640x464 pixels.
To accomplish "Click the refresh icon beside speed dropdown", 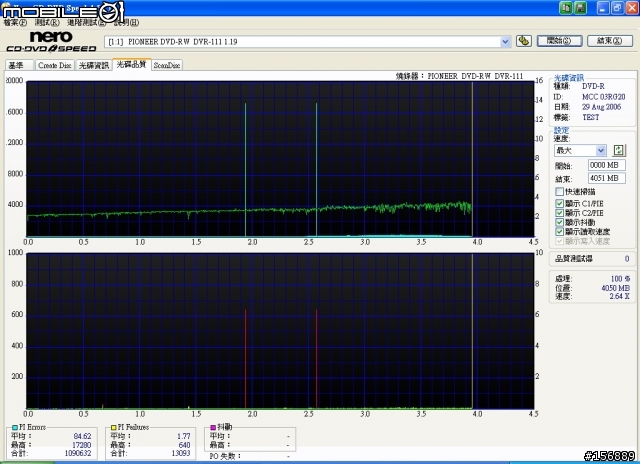I will pos(619,150).
